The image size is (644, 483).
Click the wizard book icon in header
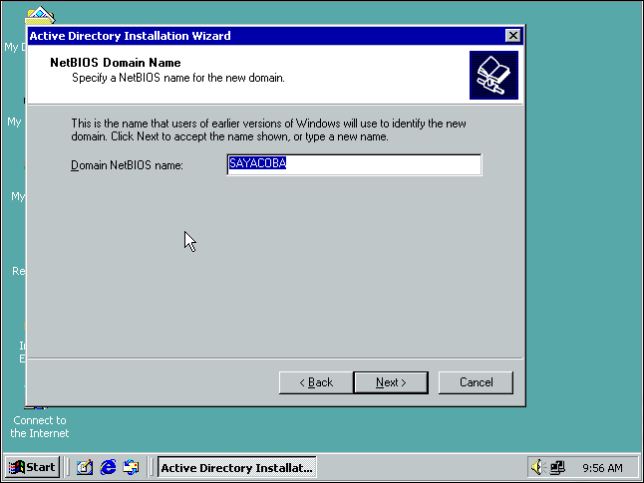click(494, 75)
